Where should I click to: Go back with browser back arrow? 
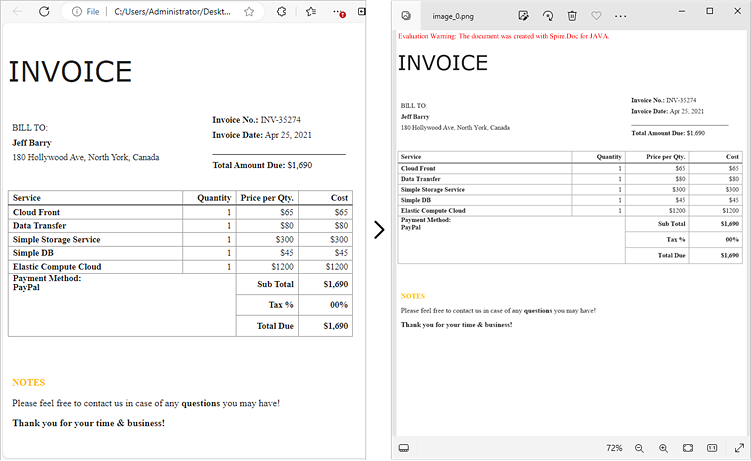coord(18,11)
